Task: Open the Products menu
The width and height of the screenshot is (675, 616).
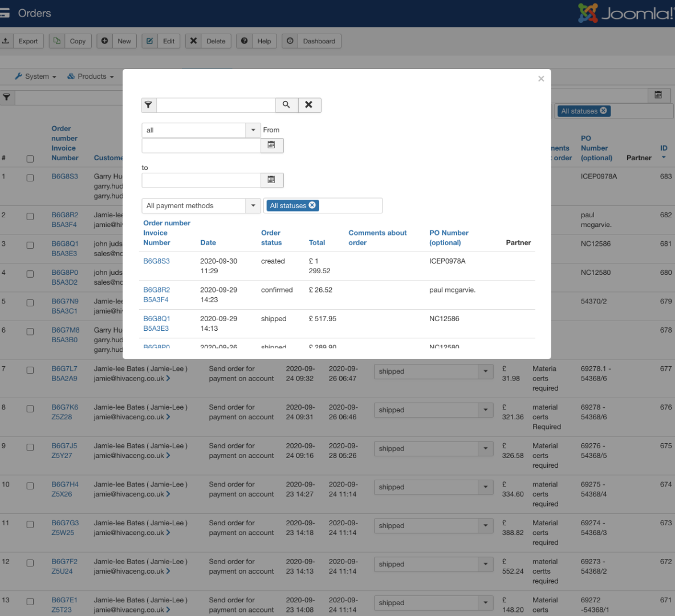Action: 91,76
